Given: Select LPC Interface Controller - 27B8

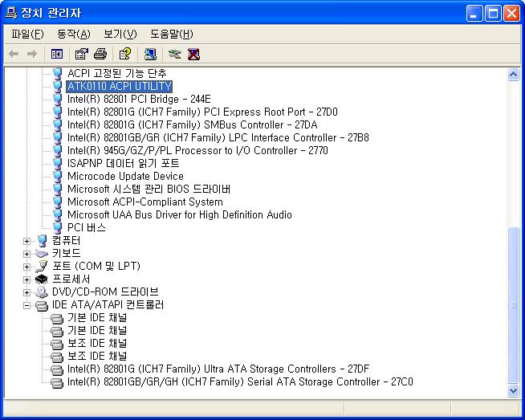Looking at the screenshot, I should point(218,137).
